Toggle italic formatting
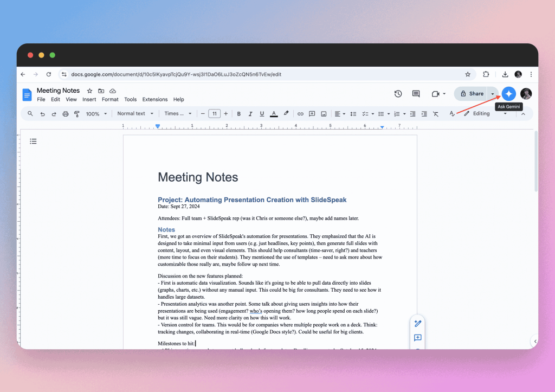This screenshot has height=392, width=555. 250,114
